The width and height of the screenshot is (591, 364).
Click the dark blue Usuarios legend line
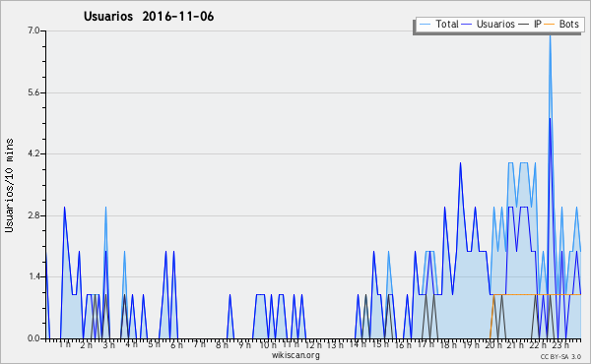click(x=467, y=25)
